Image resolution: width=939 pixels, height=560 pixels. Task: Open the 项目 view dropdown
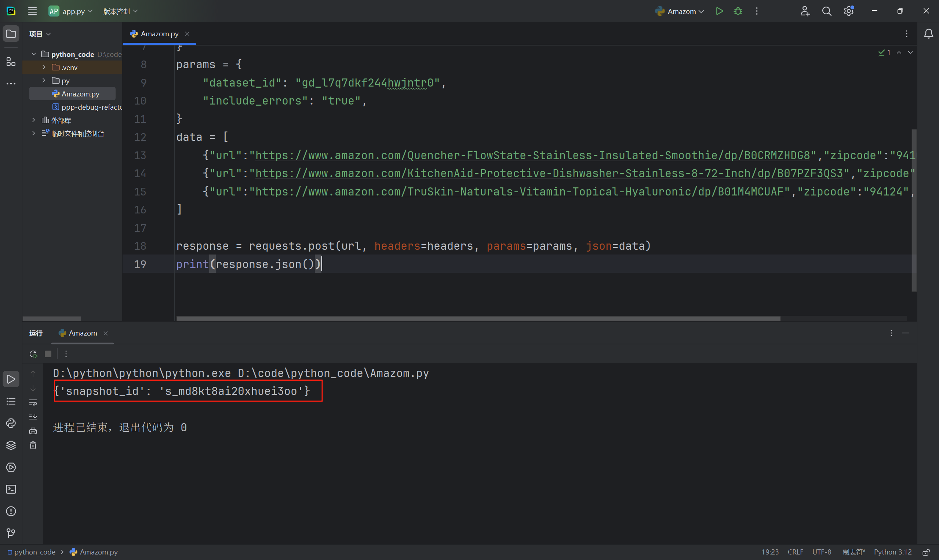click(x=40, y=34)
